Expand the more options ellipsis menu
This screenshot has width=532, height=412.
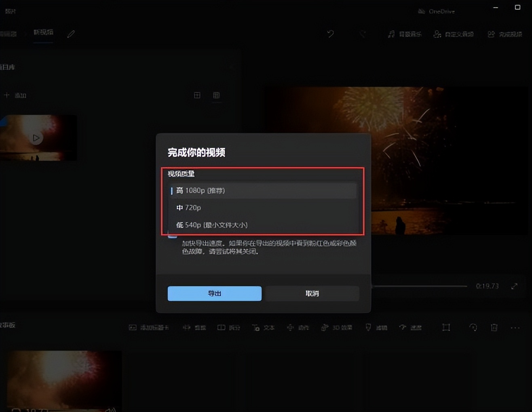[515, 328]
